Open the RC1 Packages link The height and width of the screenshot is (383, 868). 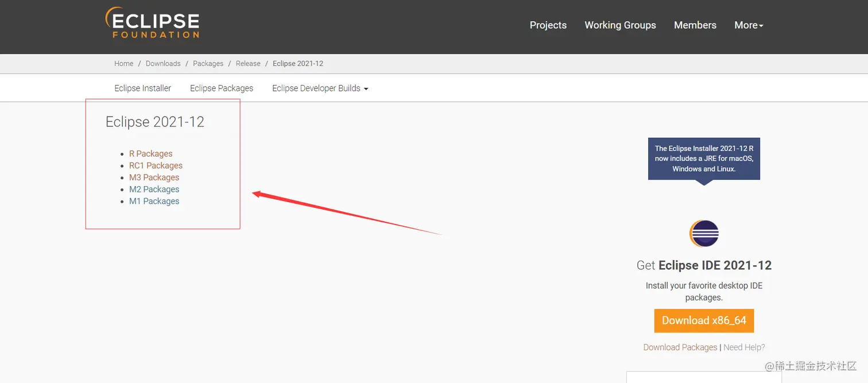tap(156, 165)
